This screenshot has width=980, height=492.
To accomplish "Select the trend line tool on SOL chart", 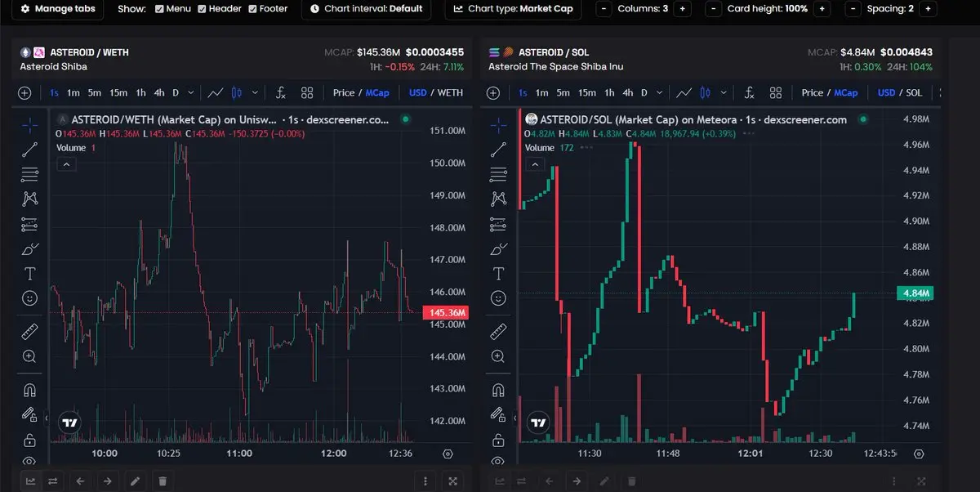I will tap(498, 150).
